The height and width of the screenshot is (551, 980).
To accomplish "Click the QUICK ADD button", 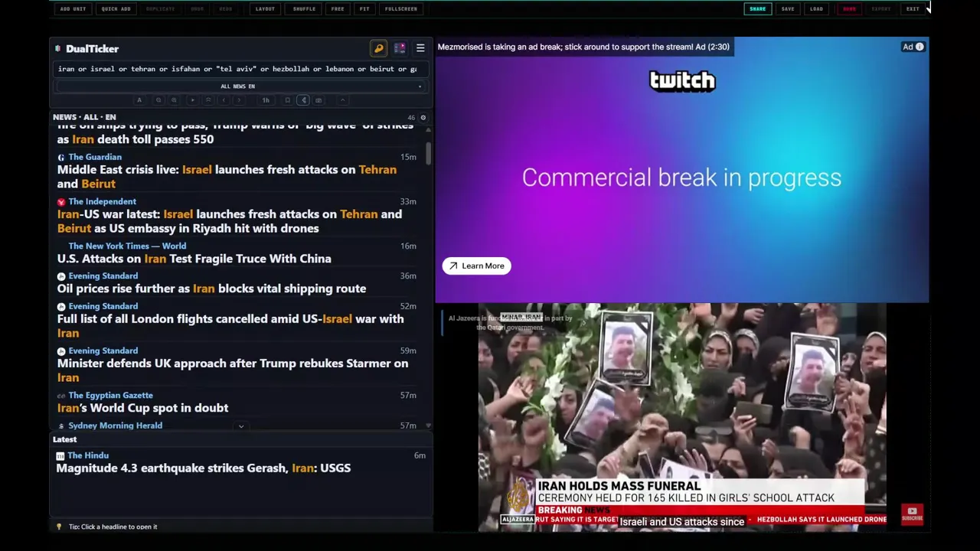I will pyautogui.click(x=116, y=9).
